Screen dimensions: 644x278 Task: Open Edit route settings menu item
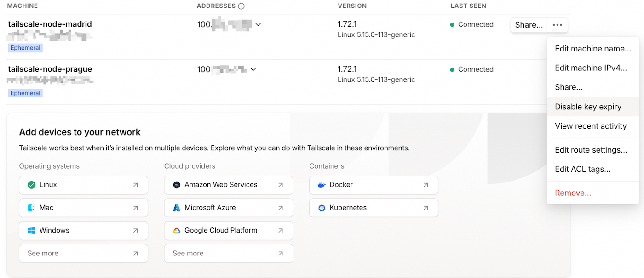[x=591, y=150]
